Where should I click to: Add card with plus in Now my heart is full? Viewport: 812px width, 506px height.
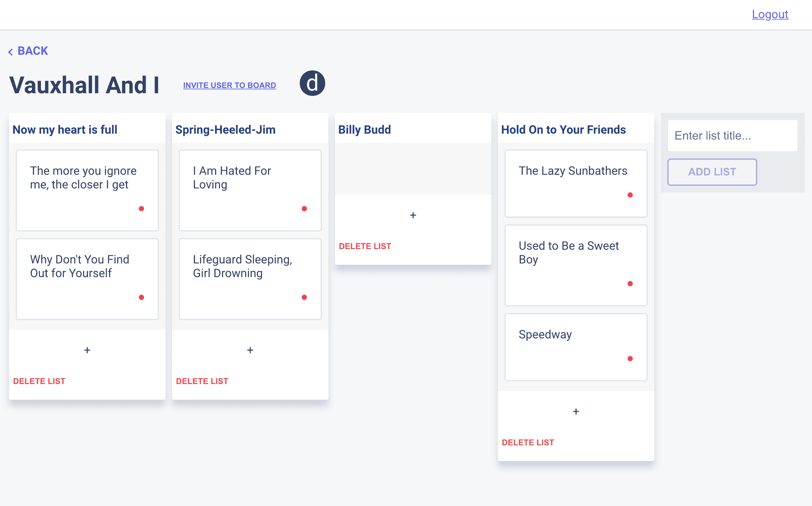coord(87,350)
